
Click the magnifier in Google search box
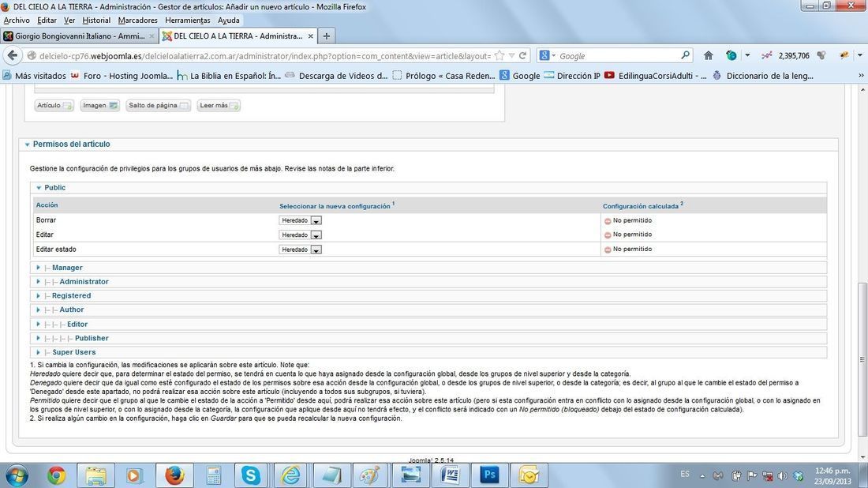click(685, 55)
